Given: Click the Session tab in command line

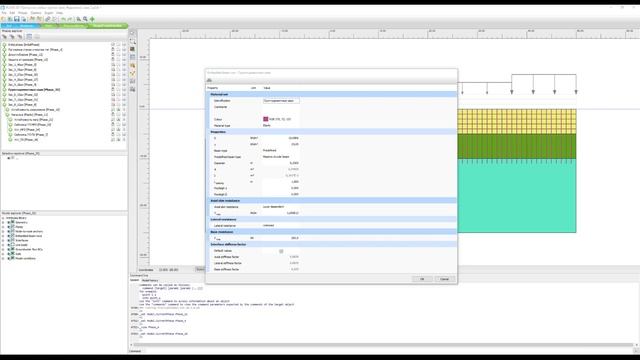Looking at the screenshot, I should [134, 280].
